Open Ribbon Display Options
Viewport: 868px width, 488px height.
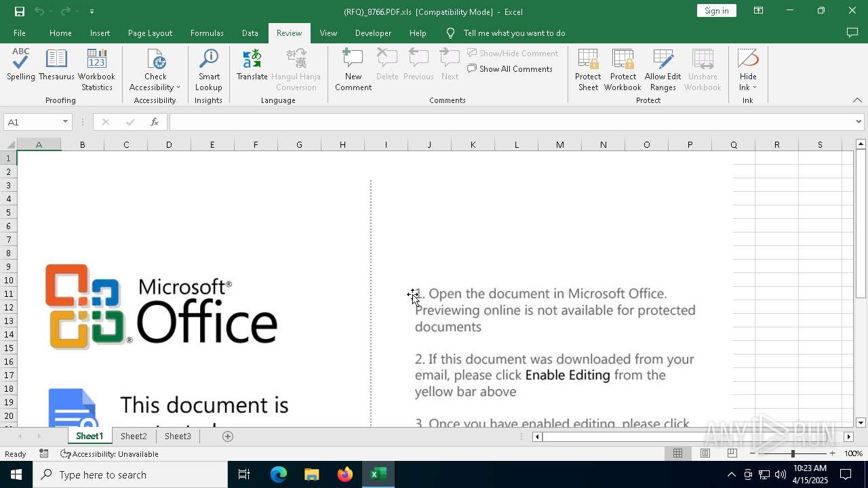pos(758,11)
